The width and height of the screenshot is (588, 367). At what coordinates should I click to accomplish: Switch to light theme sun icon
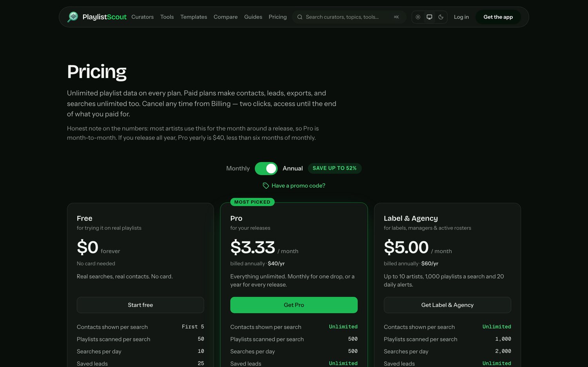[x=418, y=17]
